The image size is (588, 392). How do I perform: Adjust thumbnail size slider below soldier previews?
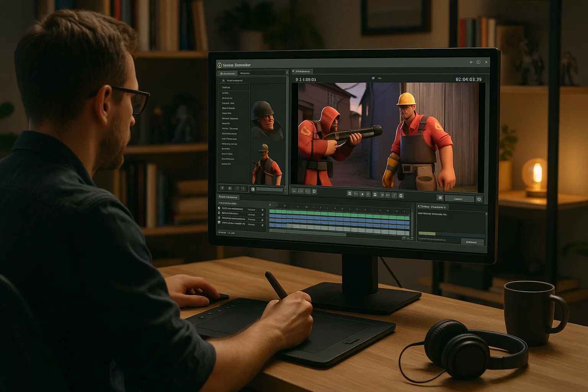[x=269, y=189]
